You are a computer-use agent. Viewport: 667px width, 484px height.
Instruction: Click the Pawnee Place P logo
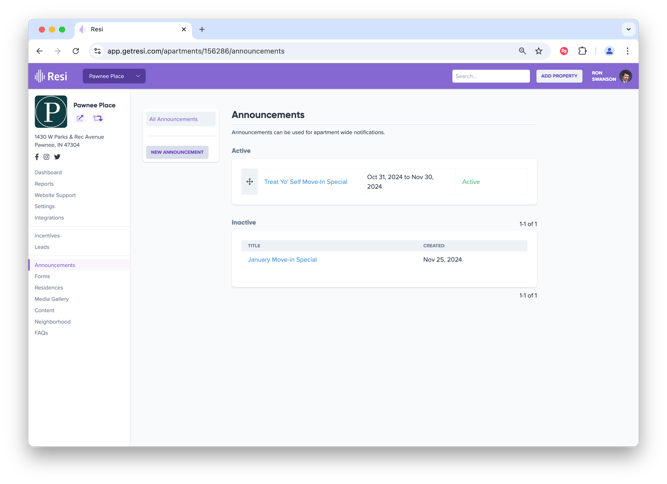pyautogui.click(x=51, y=111)
